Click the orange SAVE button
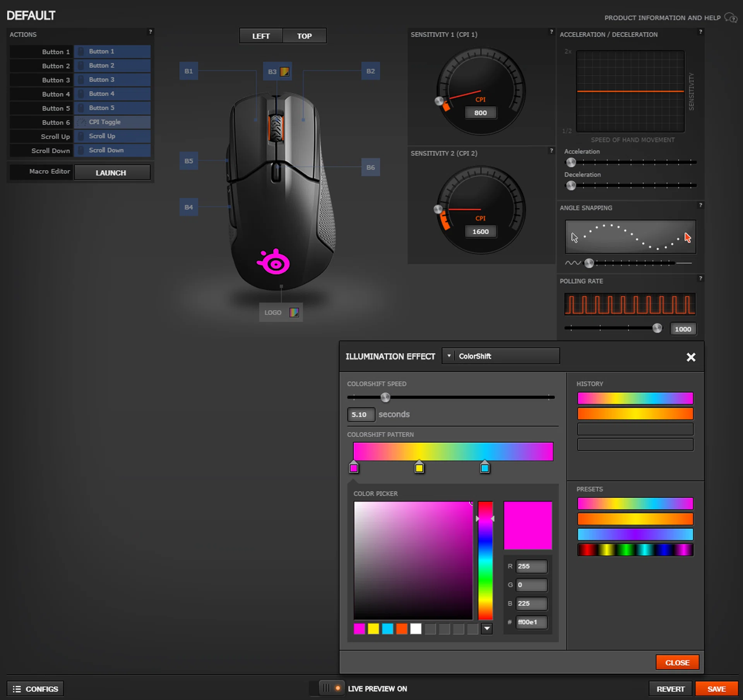The image size is (743, 700). 716,689
